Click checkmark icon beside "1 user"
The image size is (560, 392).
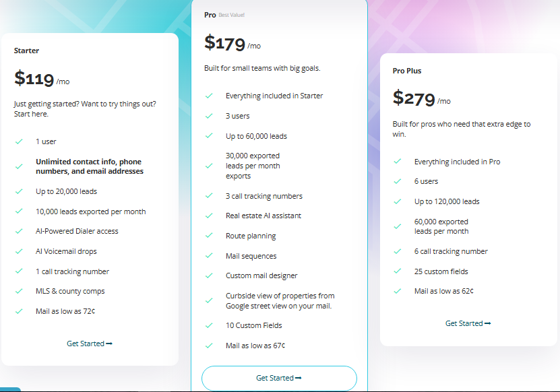[x=18, y=142]
